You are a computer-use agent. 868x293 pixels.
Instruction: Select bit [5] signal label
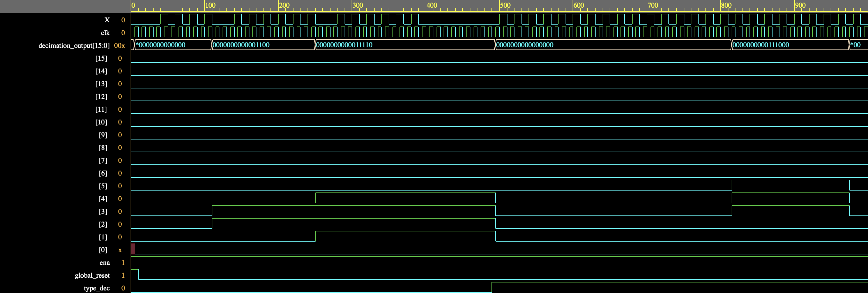pos(103,186)
